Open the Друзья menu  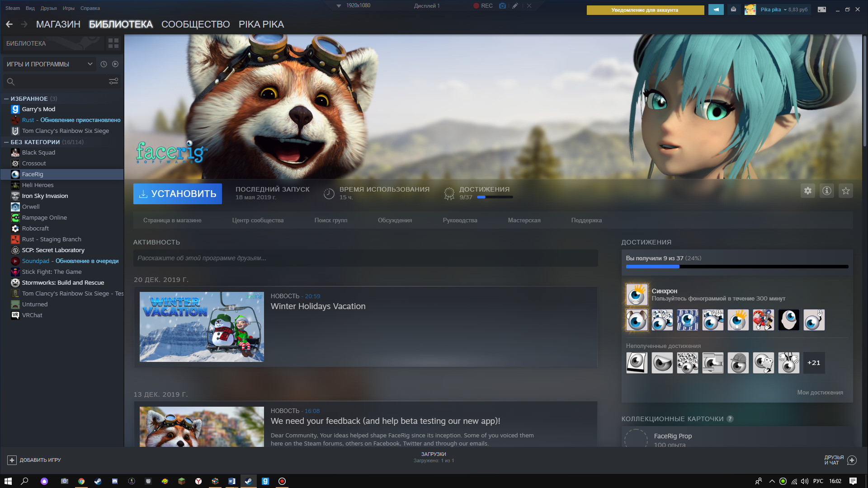click(x=48, y=8)
